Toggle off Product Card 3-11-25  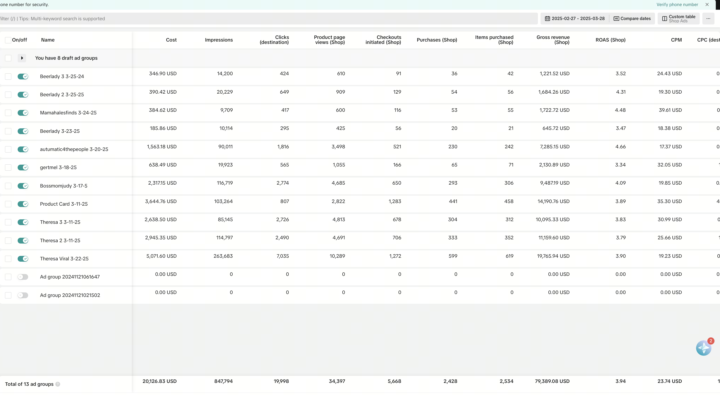(x=23, y=204)
